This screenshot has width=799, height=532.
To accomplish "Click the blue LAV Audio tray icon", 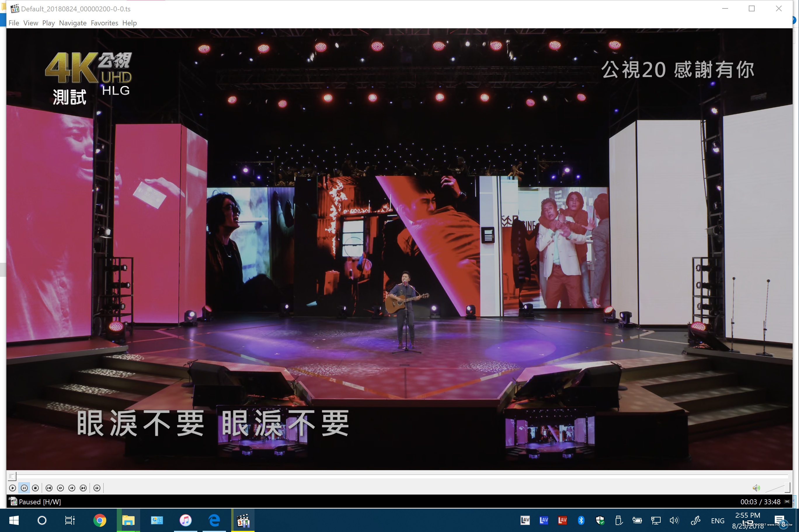I will [x=544, y=520].
